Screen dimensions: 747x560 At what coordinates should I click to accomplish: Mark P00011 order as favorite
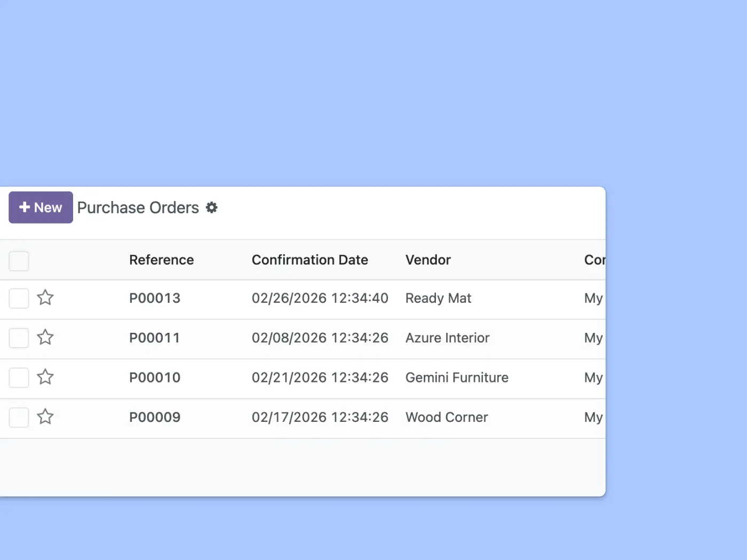tap(45, 338)
